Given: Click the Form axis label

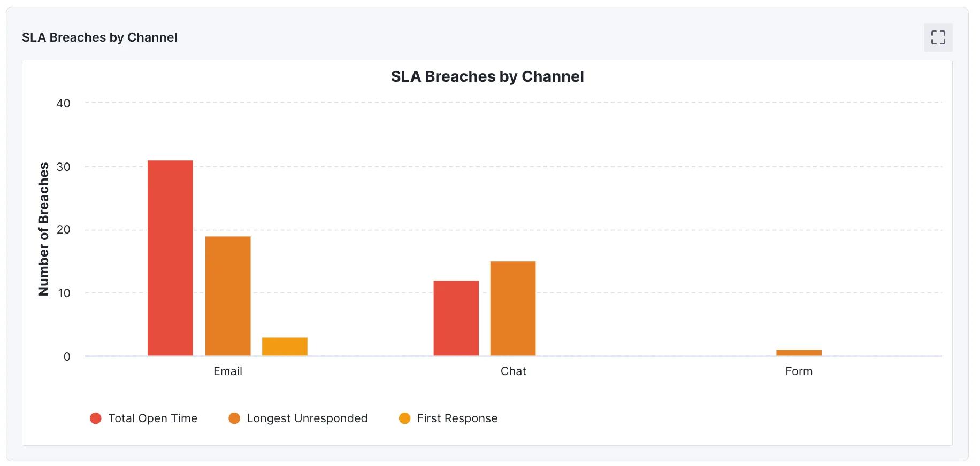Looking at the screenshot, I should point(799,371).
